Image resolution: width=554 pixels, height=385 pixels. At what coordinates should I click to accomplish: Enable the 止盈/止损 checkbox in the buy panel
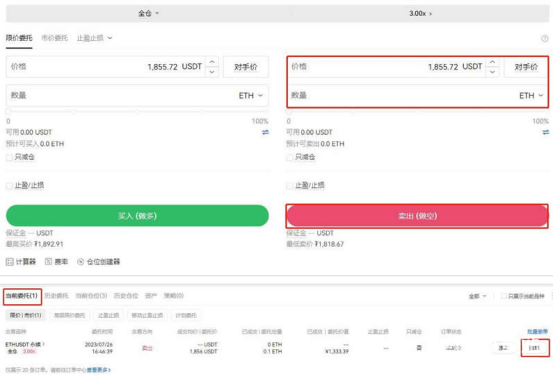tap(10, 186)
